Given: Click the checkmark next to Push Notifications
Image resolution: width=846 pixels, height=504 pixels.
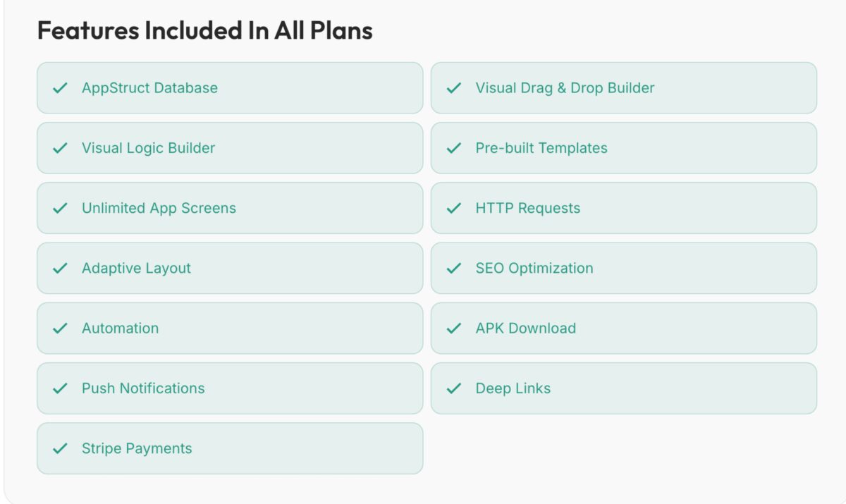Looking at the screenshot, I should 61,388.
